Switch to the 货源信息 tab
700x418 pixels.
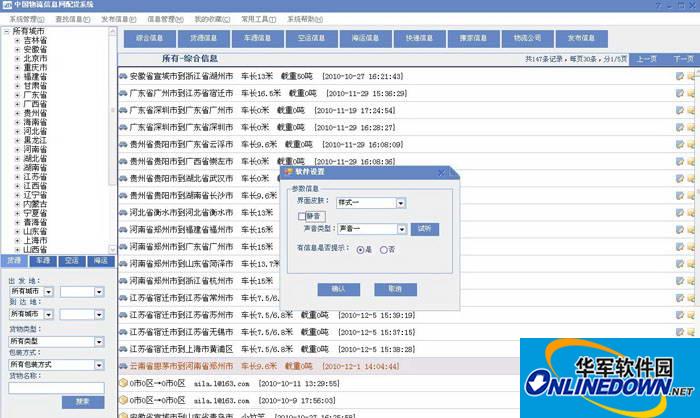click(204, 38)
